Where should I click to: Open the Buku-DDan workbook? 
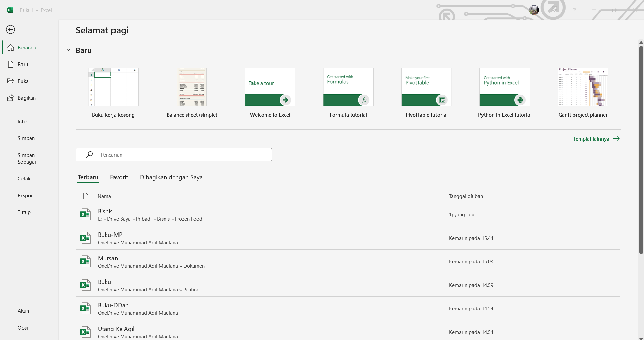pyautogui.click(x=348, y=309)
